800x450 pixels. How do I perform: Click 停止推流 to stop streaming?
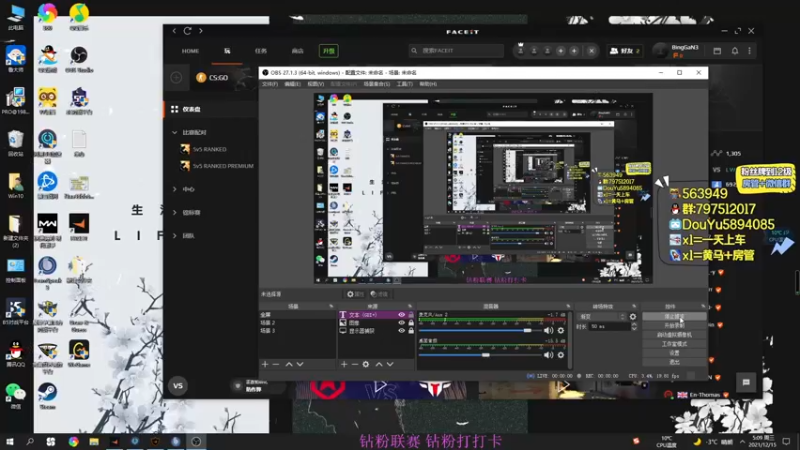point(674,316)
